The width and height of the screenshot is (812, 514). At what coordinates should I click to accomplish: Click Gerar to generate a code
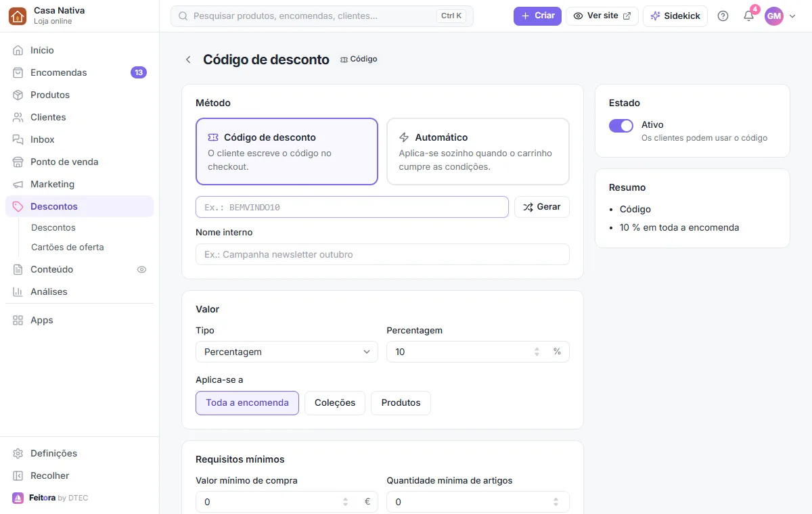coord(542,207)
